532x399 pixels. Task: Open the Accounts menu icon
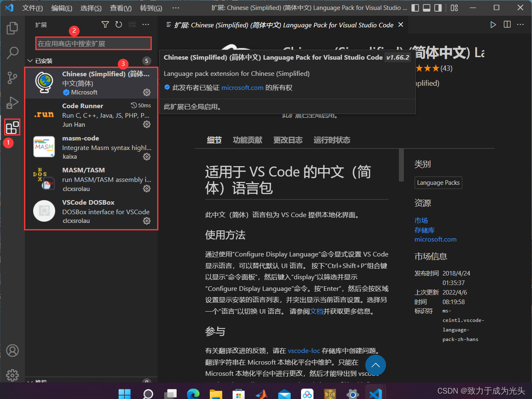[x=12, y=351]
